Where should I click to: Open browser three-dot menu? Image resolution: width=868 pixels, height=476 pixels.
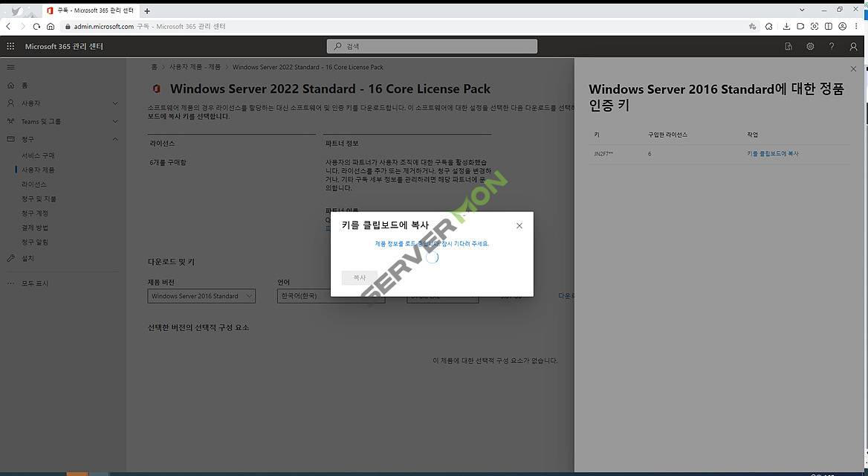(856, 26)
